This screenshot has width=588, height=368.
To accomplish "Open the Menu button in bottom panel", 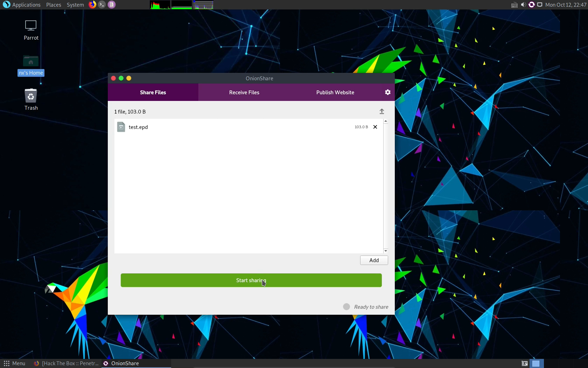I will [14, 363].
